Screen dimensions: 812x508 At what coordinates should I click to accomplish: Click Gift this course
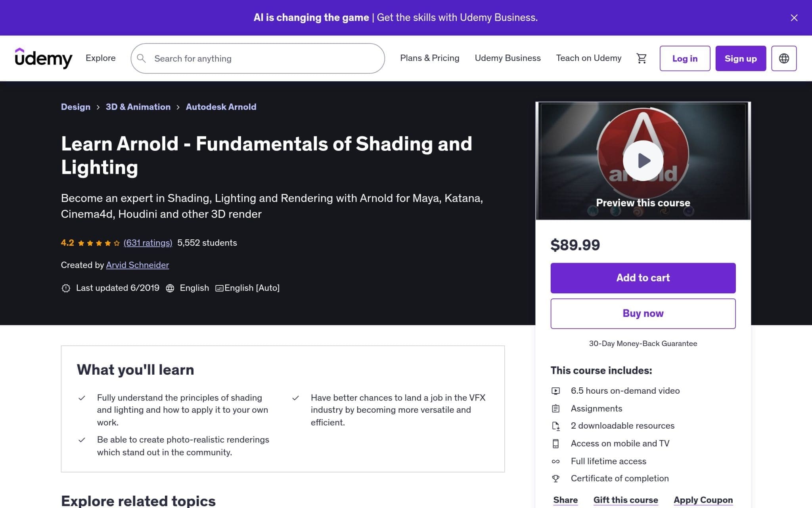[x=626, y=500]
